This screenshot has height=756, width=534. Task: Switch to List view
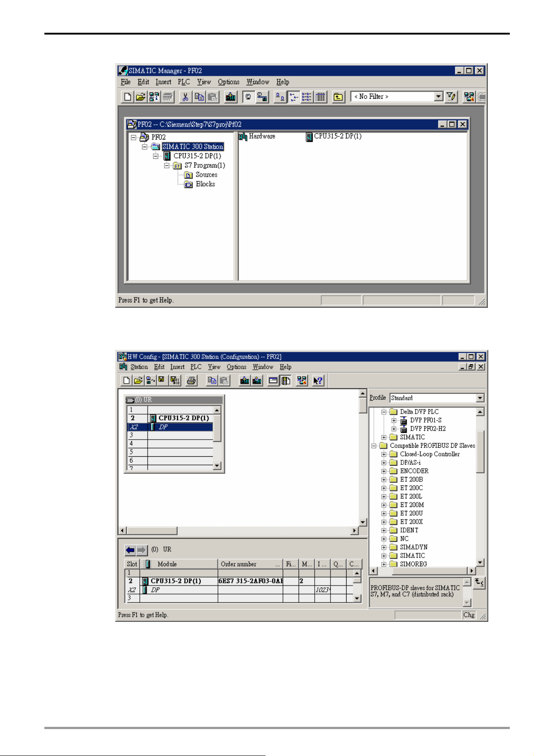(x=307, y=97)
